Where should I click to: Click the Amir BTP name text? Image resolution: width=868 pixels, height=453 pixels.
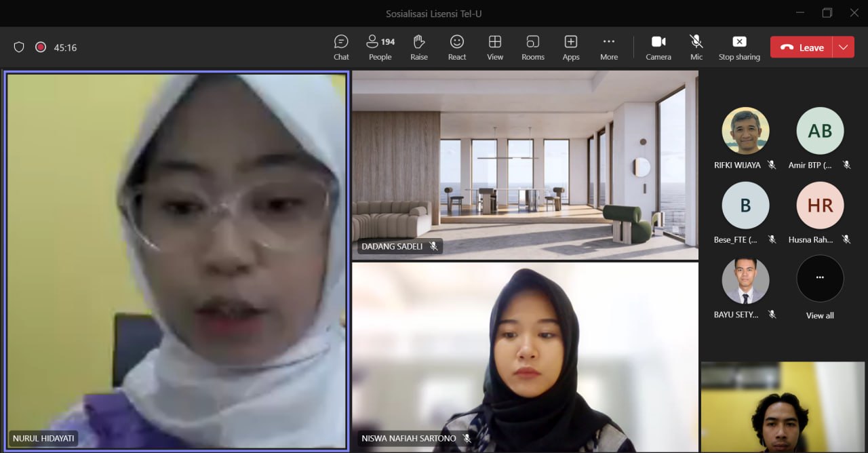click(810, 165)
